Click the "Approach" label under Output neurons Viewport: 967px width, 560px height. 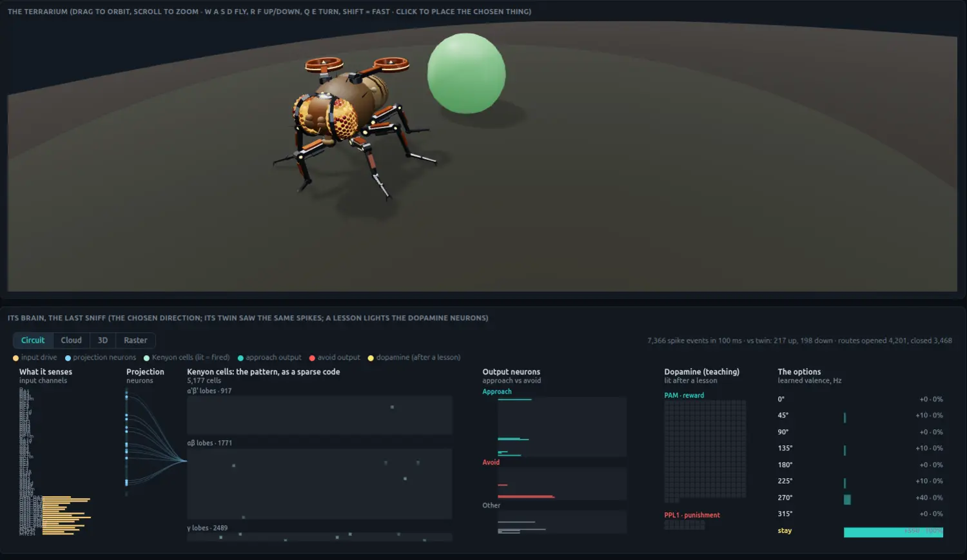[497, 392]
